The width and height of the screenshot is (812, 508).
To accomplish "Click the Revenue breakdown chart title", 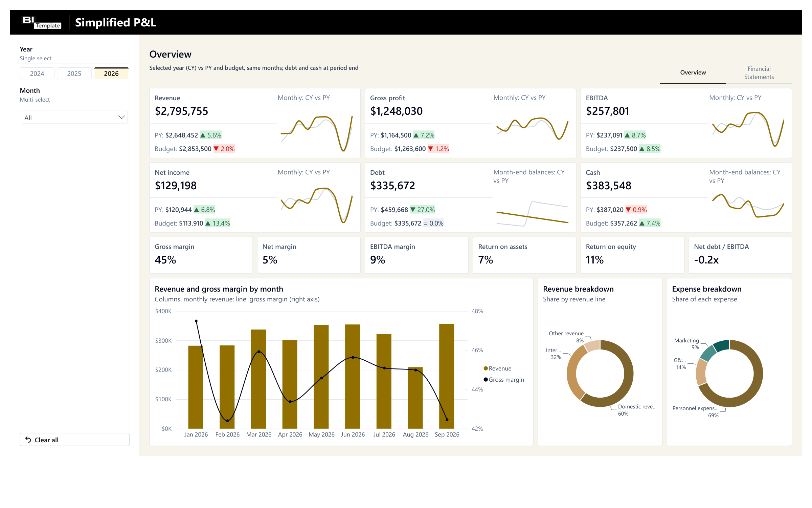I will click(x=578, y=289).
